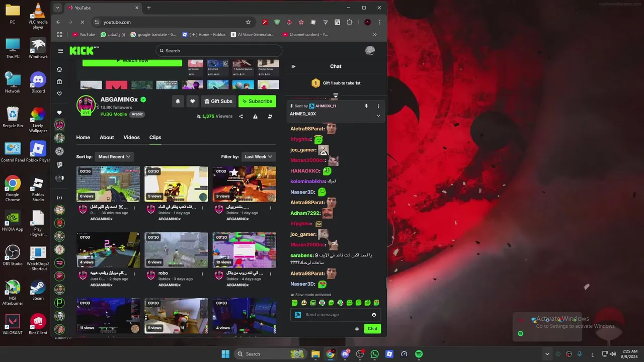Open Chrome tab search dropdown arrow
The height and width of the screenshot is (362, 644).
57,8
